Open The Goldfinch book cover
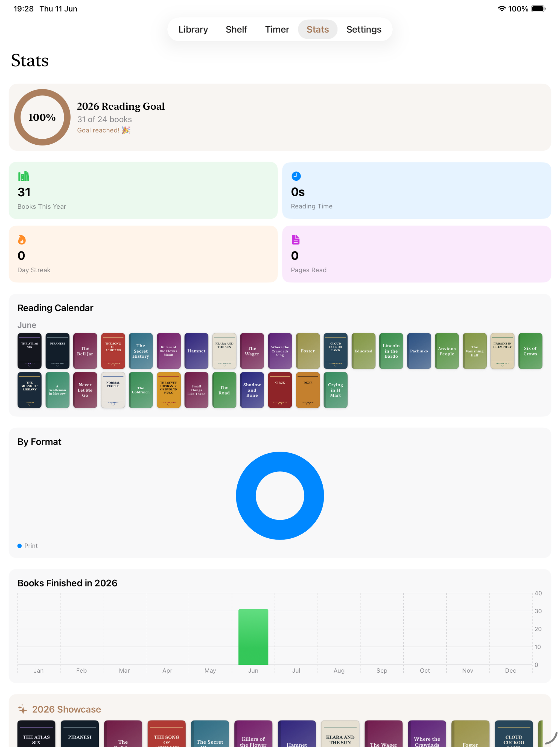Image resolution: width=560 pixels, height=747 pixels. coord(141,390)
